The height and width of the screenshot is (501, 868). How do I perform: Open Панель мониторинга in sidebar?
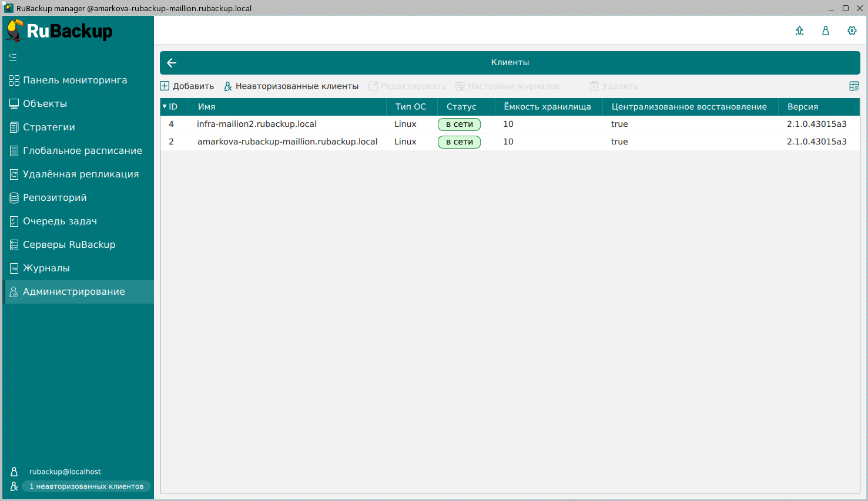(x=75, y=80)
